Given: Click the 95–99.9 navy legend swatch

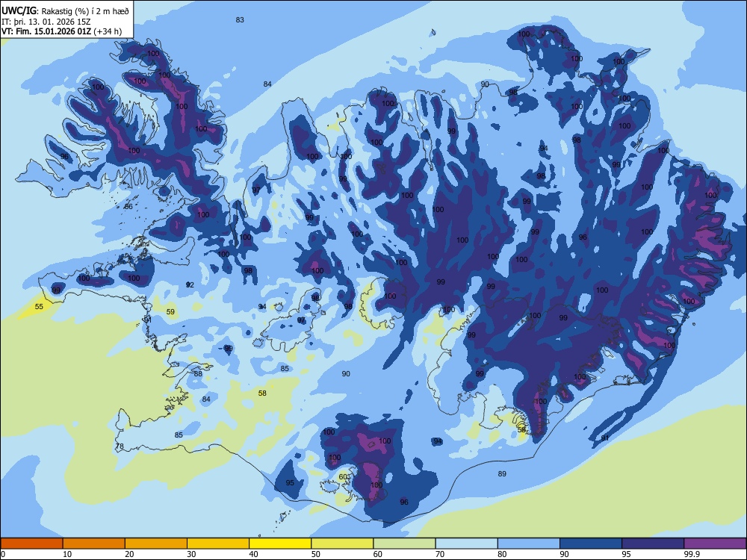Looking at the screenshot, I should click(x=653, y=544).
